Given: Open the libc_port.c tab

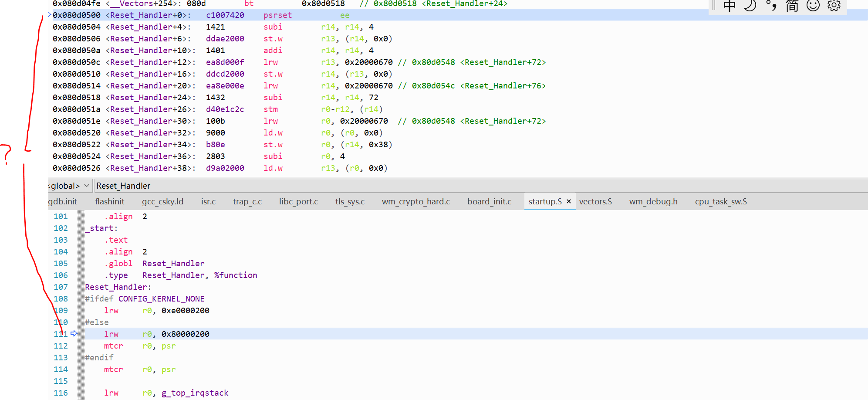Looking at the screenshot, I should 298,201.
